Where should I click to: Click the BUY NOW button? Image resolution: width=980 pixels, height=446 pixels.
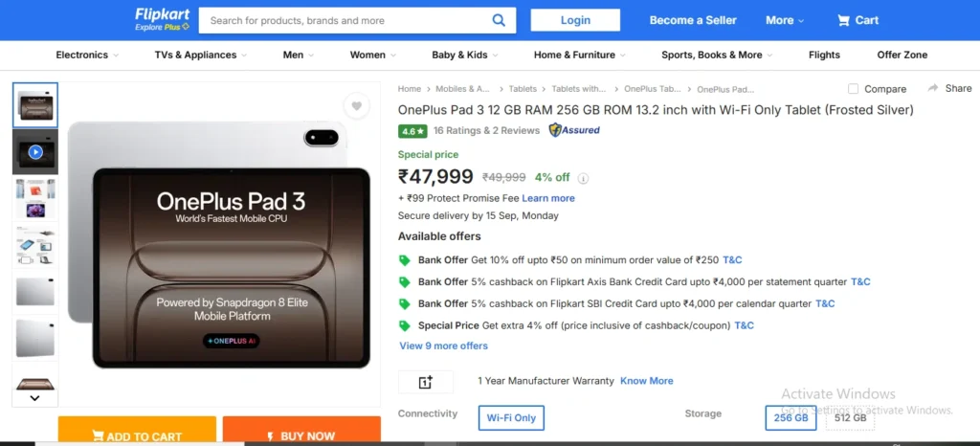click(301, 435)
